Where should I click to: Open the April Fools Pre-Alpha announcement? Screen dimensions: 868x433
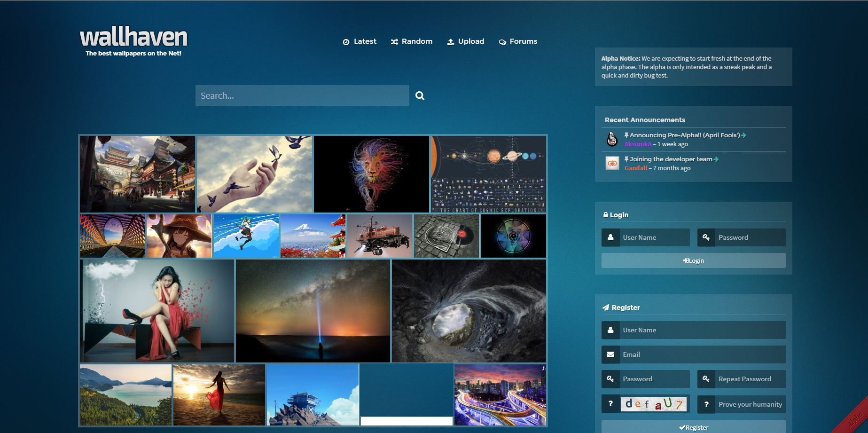[x=685, y=135]
